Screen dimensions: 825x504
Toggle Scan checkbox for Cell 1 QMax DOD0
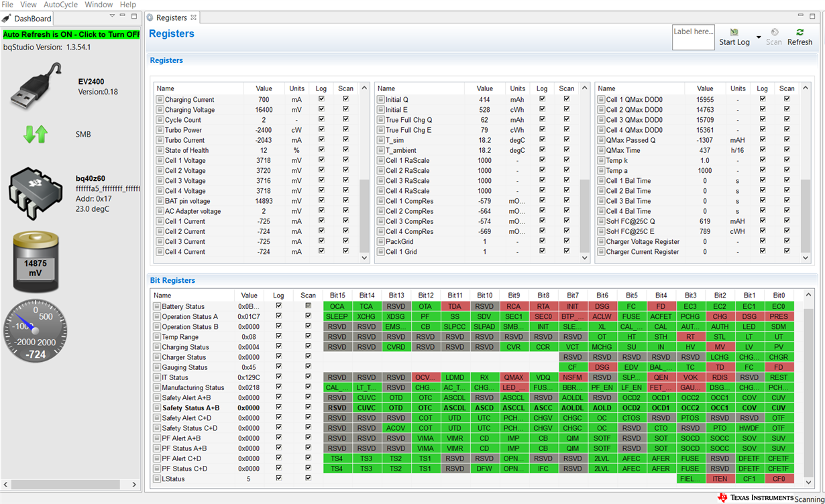[x=787, y=99]
